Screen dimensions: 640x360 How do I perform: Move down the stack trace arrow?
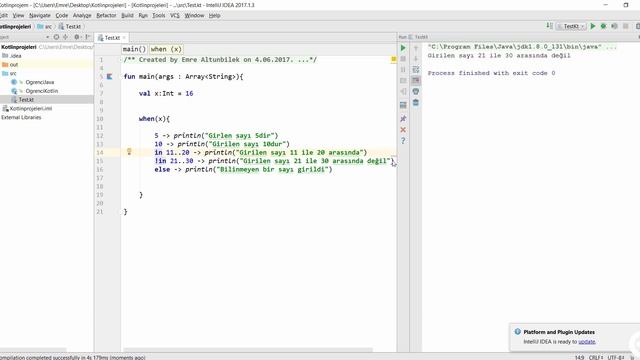pos(416,59)
